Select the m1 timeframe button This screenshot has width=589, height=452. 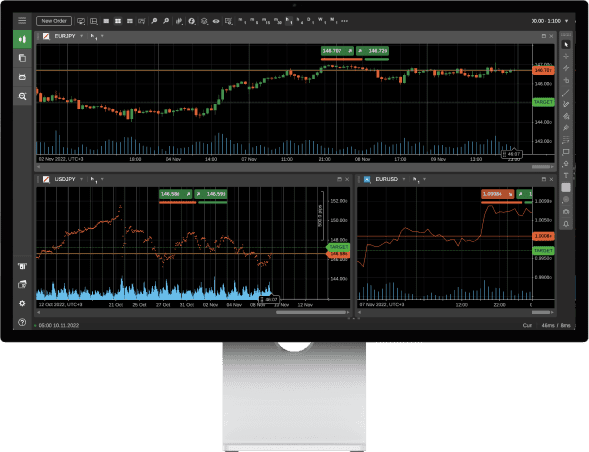coord(242,21)
